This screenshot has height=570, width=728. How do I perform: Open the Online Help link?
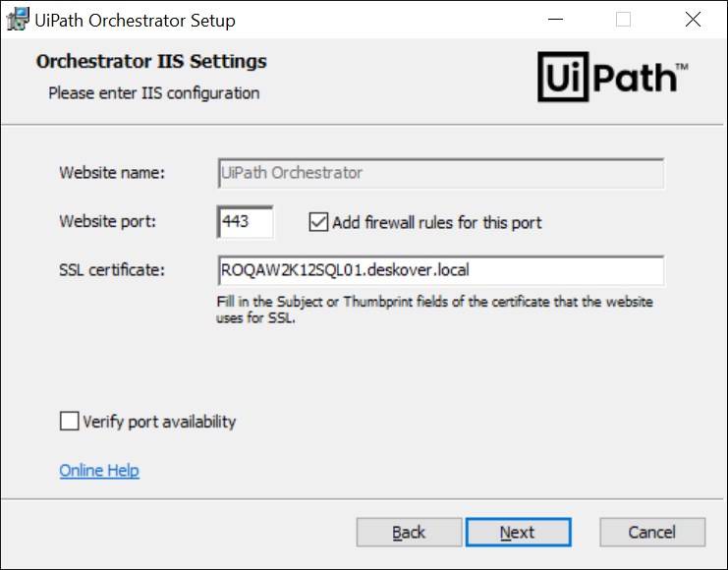point(99,470)
